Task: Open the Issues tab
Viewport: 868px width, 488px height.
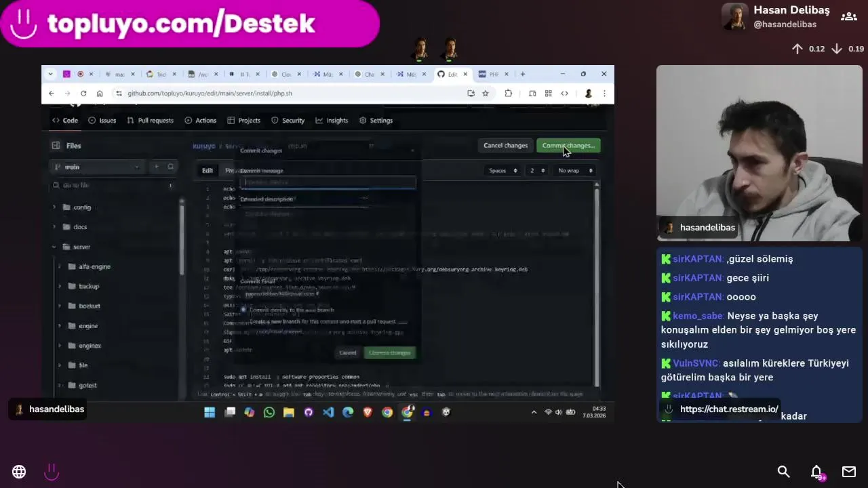Action: [102, 121]
